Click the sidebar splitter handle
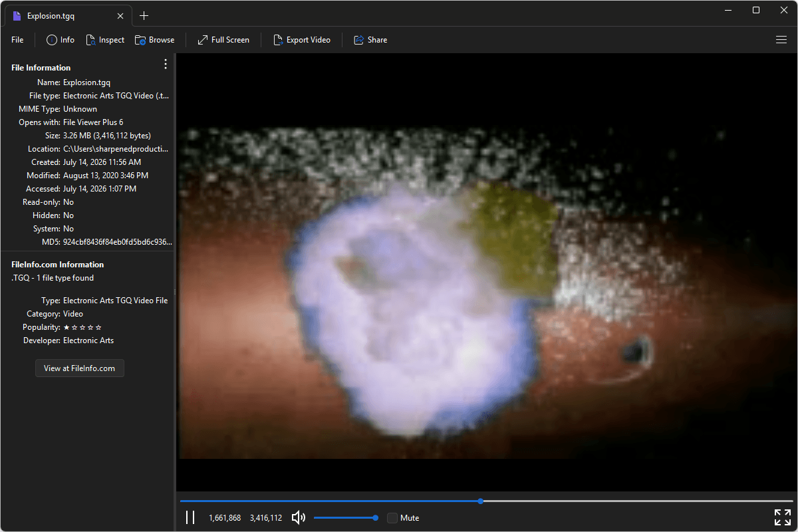 pyautogui.click(x=174, y=292)
